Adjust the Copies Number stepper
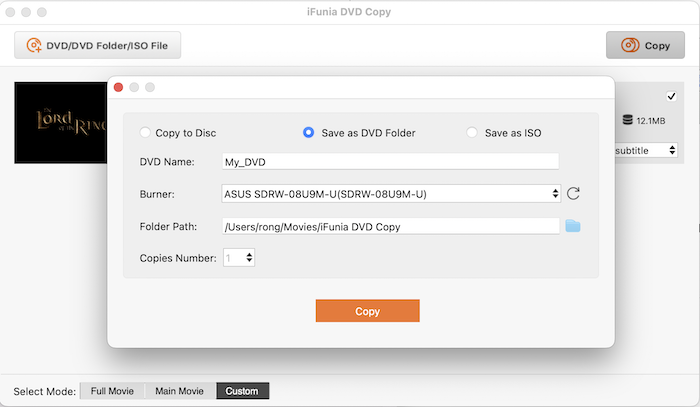The height and width of the screenshot is (407, 700). coord(248,258)
